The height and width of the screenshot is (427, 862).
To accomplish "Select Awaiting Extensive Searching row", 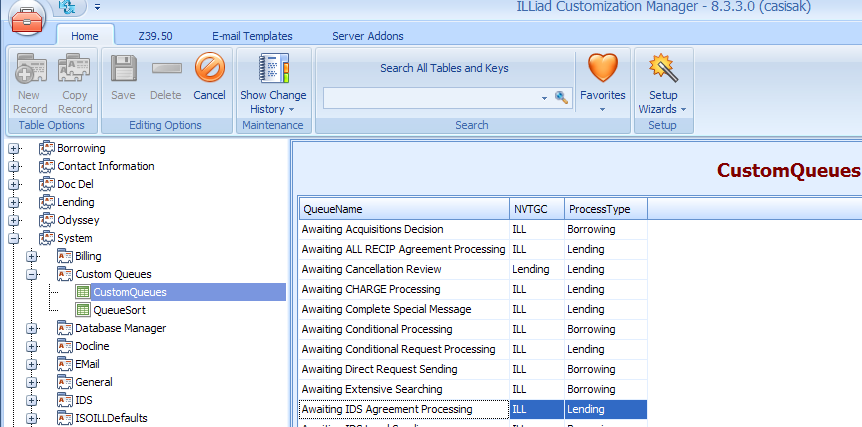I will click(x=473, y=389).
